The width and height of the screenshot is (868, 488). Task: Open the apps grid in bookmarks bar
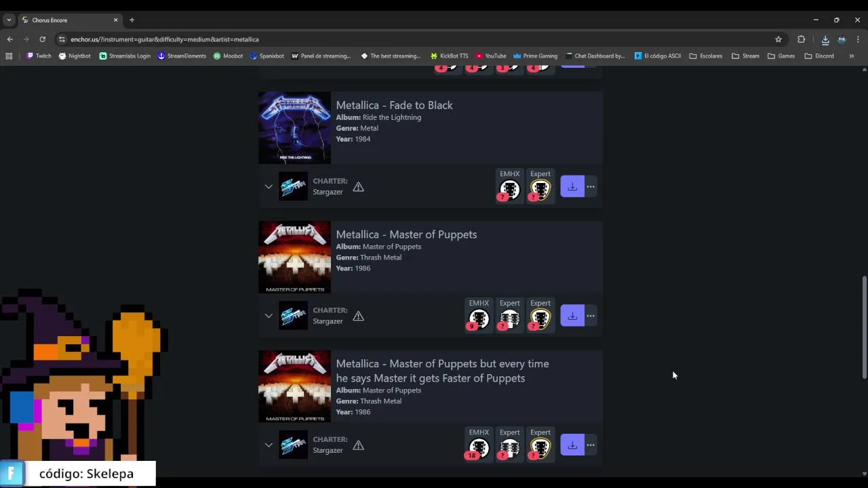tap(9, 56)
